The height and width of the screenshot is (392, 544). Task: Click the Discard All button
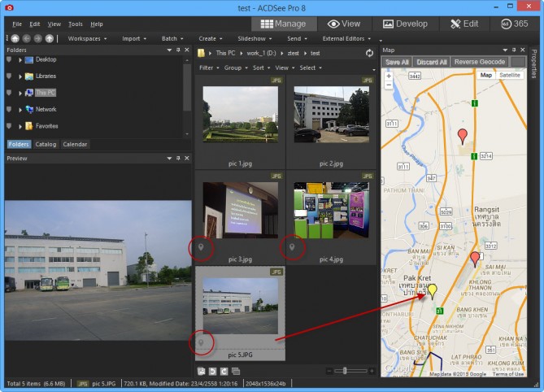[431, 62]
